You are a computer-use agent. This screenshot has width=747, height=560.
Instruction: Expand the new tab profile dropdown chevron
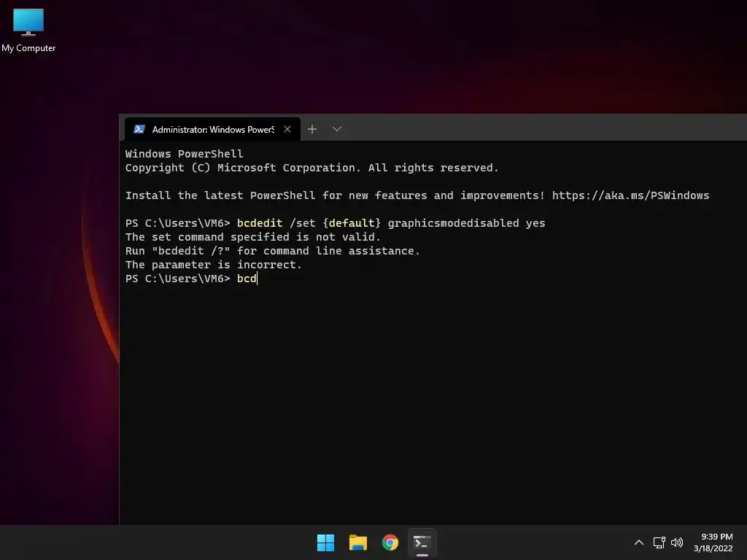(337, 129)
